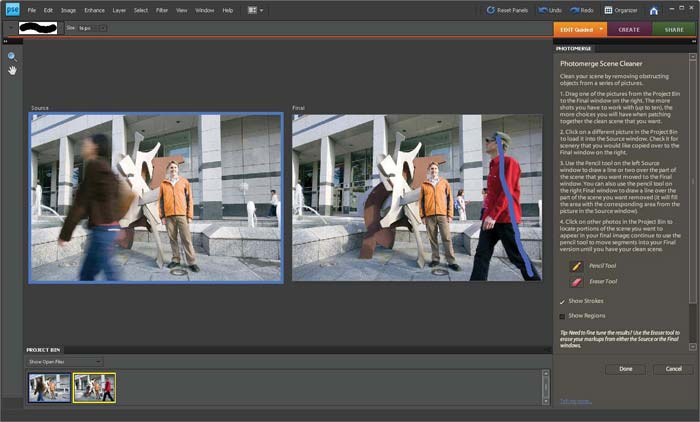Open the Organizer
The width and height of the screenshot is (700, 422).
pyautogui.click(x=620, y=10)
